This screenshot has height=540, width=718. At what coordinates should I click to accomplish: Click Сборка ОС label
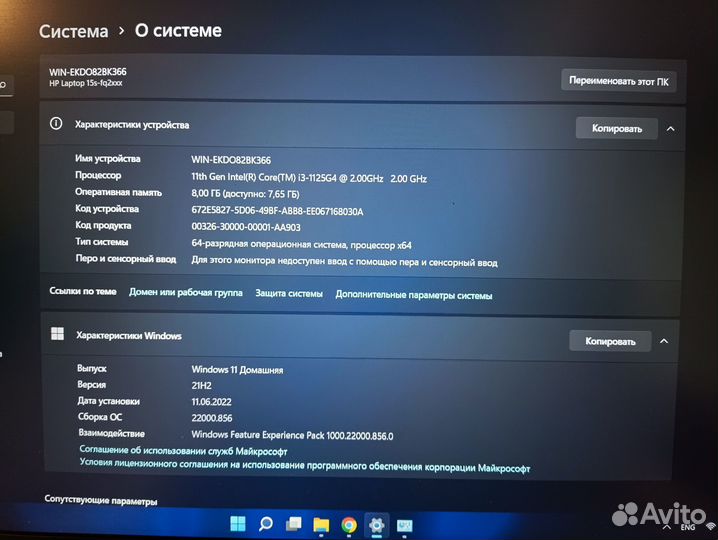100,417
